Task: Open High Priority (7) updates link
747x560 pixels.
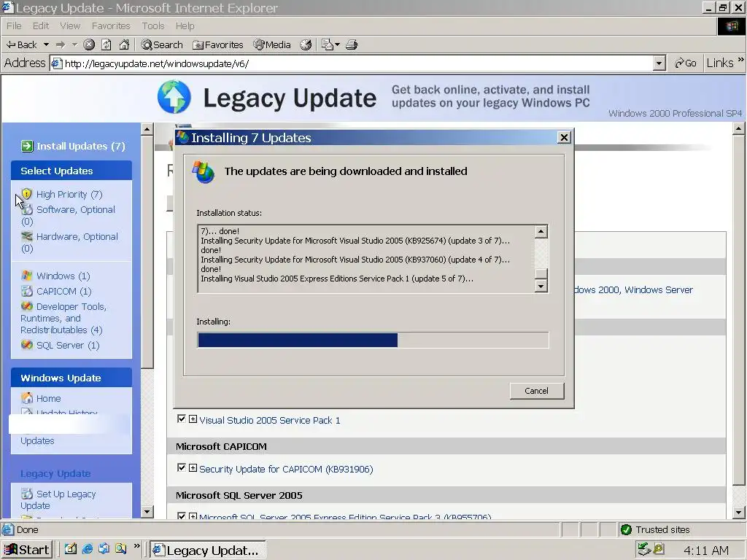Action: [x=69, y=194]
